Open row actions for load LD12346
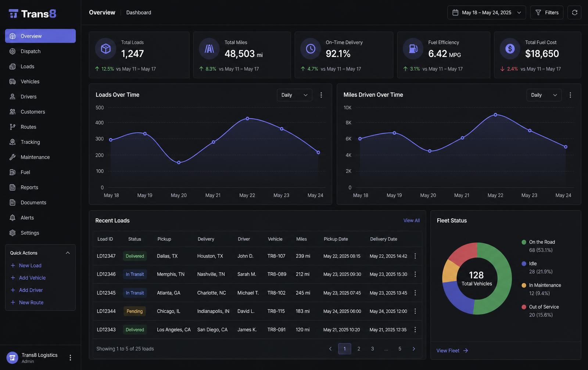This screenshot has height=370, width=588. pos(415,275)
